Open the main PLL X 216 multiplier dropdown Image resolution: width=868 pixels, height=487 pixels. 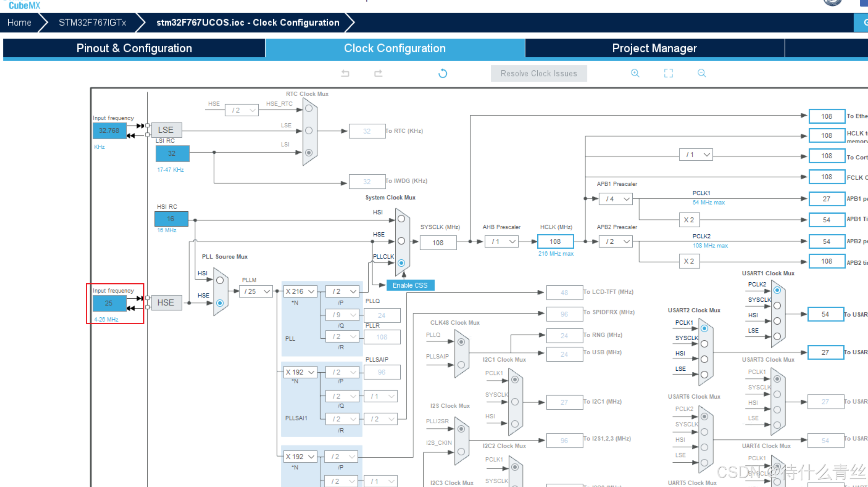300,291
